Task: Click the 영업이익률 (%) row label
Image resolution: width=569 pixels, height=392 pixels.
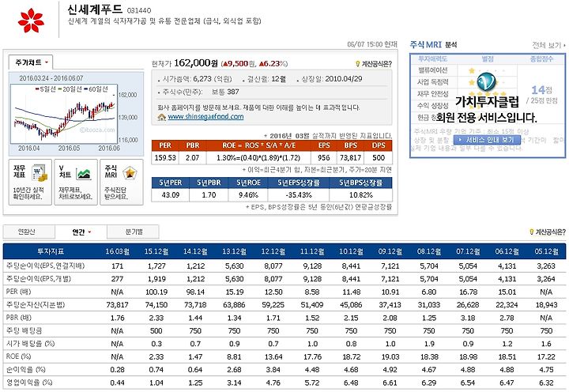Action: click(x=29, y=383)
